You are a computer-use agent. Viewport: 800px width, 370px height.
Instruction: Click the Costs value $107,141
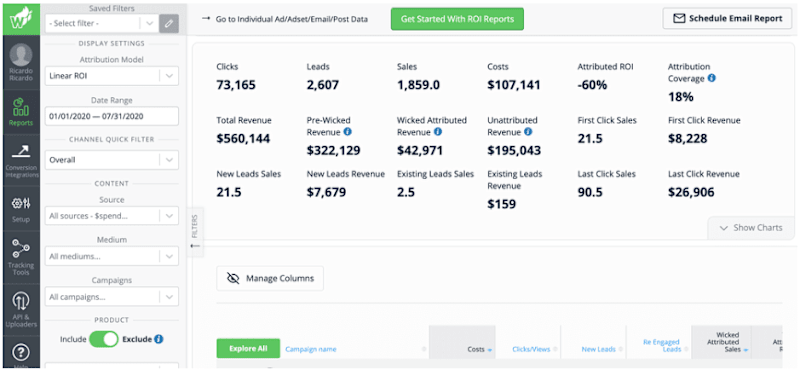click(x=514, y=85)
